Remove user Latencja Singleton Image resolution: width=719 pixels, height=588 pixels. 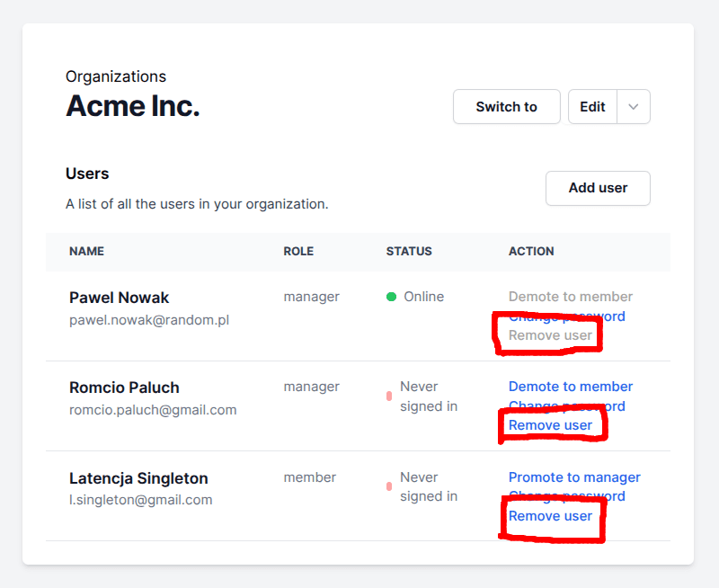[x=550, y=516]
